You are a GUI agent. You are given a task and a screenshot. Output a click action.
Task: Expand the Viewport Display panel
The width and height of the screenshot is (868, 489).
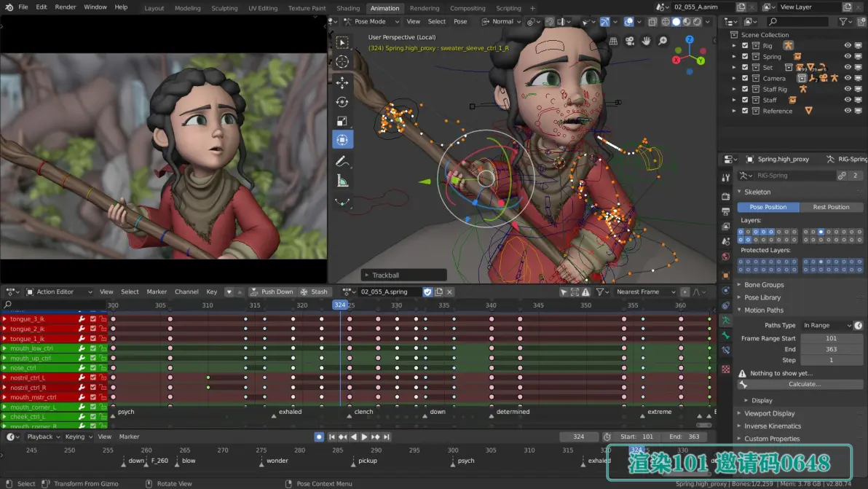click(x=768, y=413)
